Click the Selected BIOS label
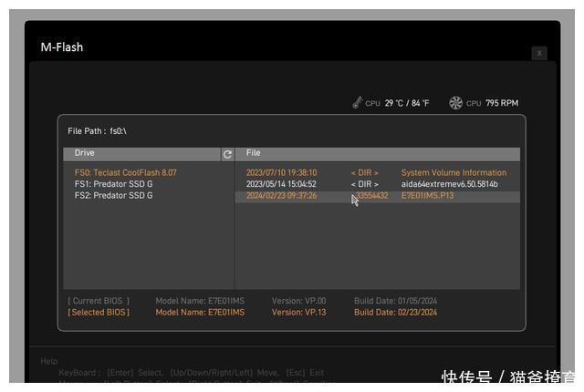This screenshot has height=392, width=584. tap(99, 313)
